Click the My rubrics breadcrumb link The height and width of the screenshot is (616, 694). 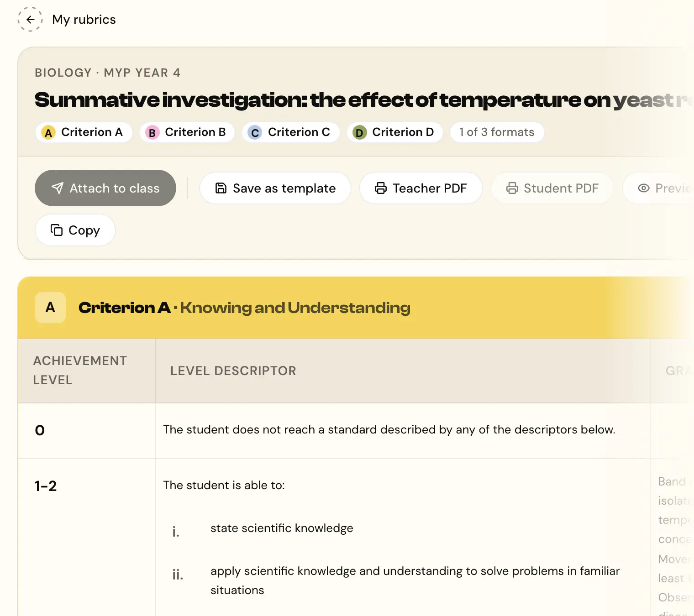click(x=84, y=20)
